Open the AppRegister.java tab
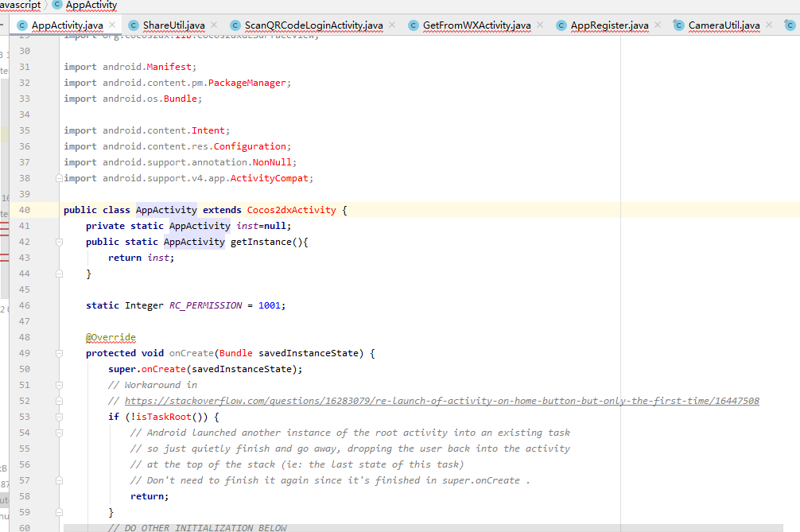Viewport: 800px width, 532px height. [609, 25]
